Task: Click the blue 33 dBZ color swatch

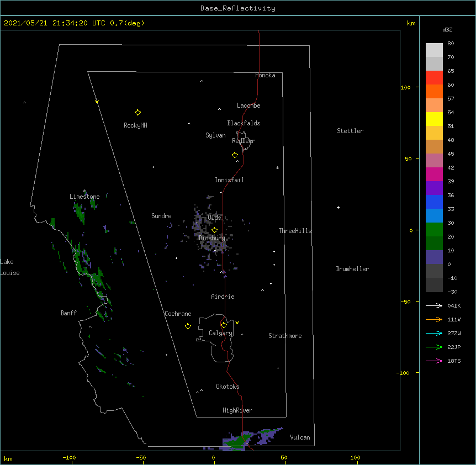Action: pos(434,202)
